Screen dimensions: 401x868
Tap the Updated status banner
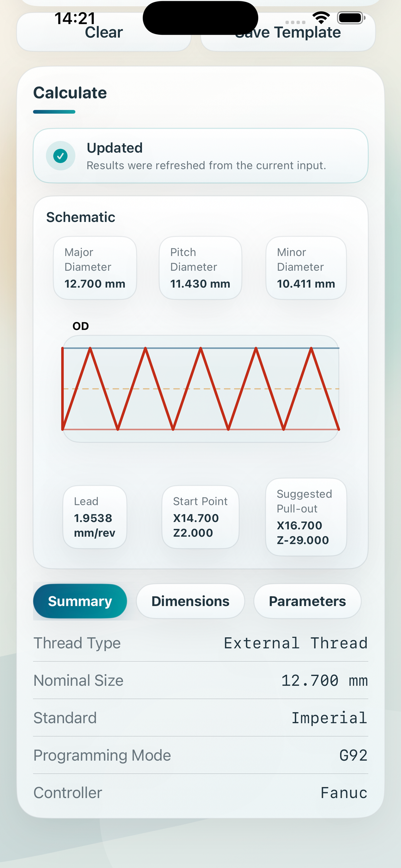(x=200, y=156)
